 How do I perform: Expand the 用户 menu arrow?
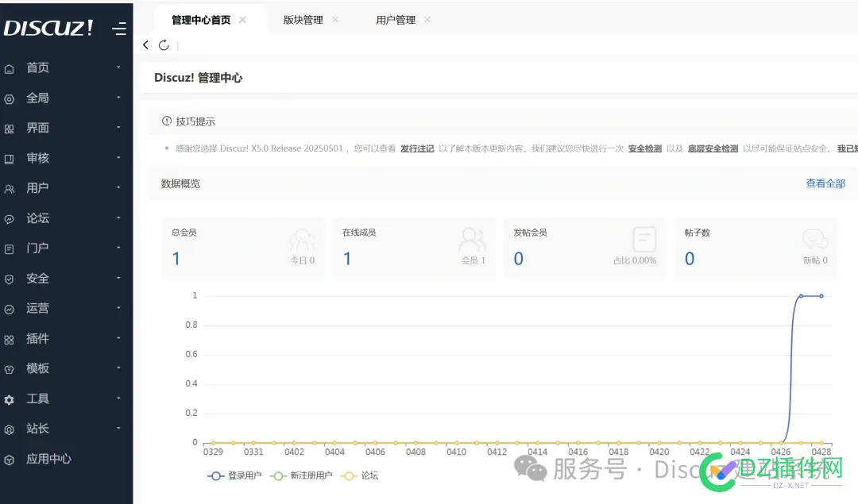118,187
